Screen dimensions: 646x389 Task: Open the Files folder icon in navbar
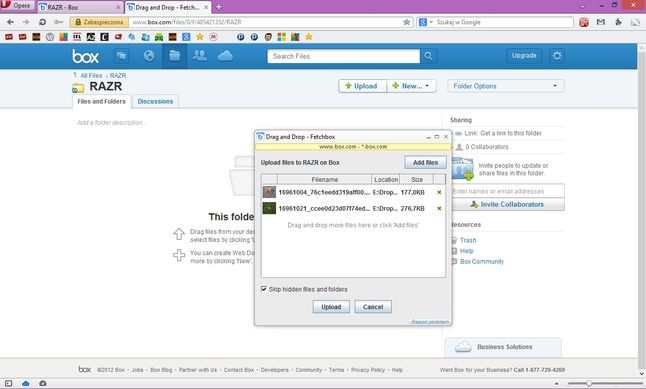click(x=175, y=56)
